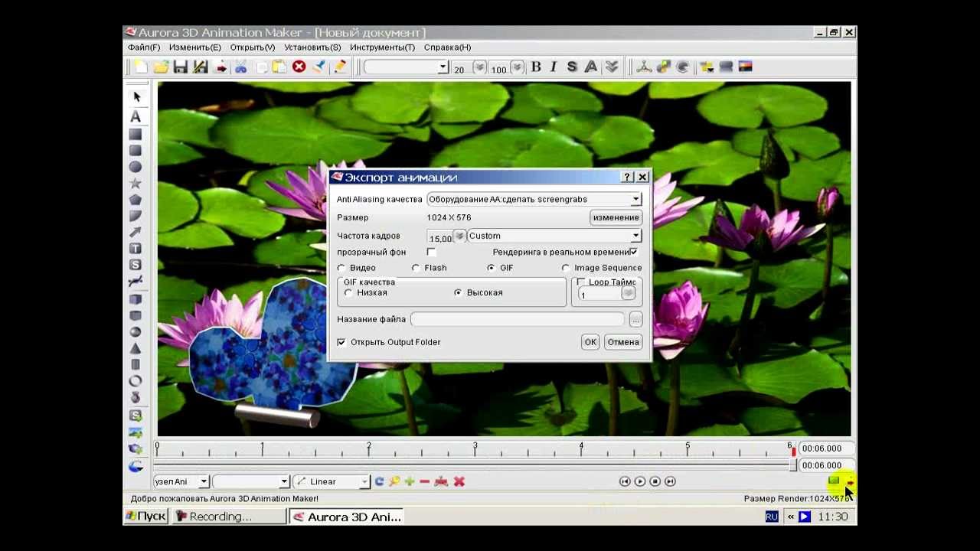Click the red X delete animation icon

click(x=459, y=481)
